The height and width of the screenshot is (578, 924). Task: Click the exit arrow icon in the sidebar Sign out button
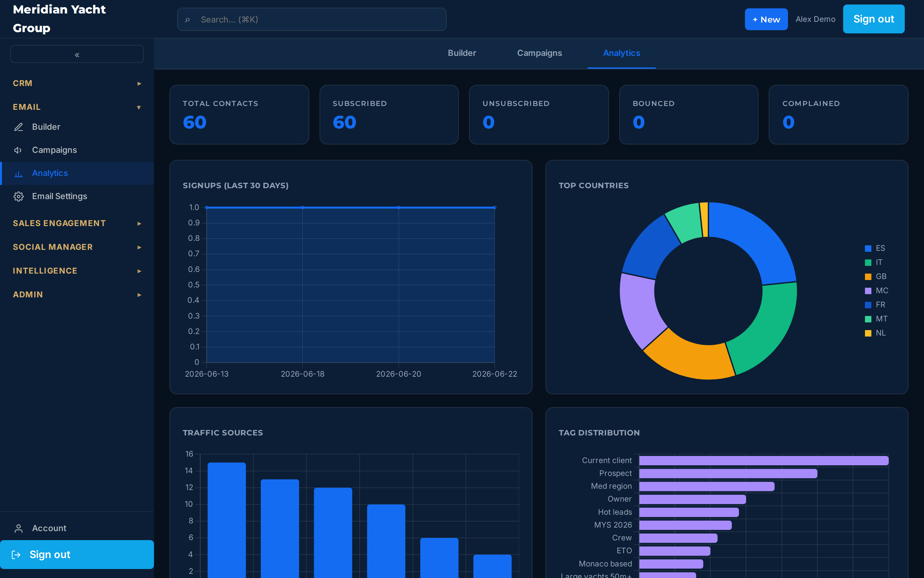tap(16, 555)
